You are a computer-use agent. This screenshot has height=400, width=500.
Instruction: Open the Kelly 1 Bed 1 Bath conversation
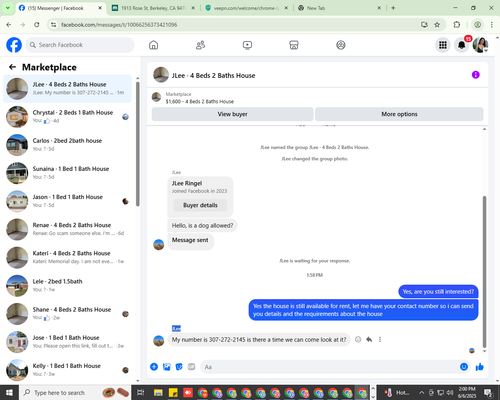(x=67, y=370)
